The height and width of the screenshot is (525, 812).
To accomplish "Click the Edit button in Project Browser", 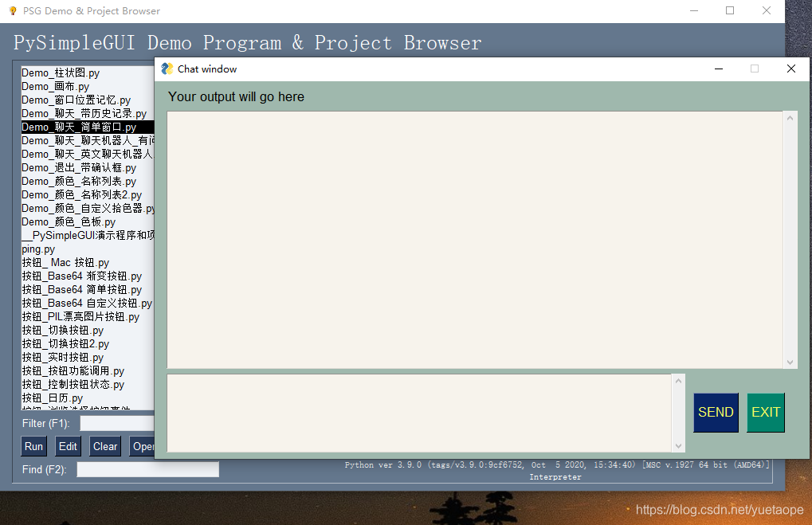I will tap(68, 446).
